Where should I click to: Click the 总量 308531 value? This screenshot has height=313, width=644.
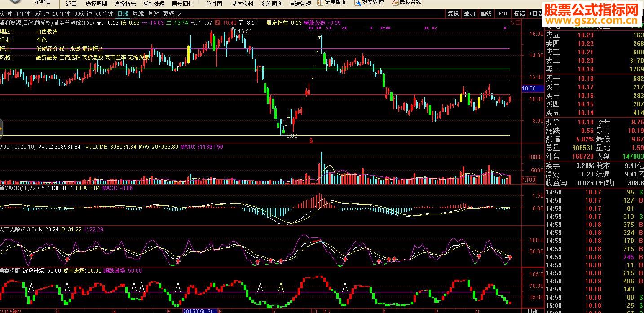(x=582, y=147)
